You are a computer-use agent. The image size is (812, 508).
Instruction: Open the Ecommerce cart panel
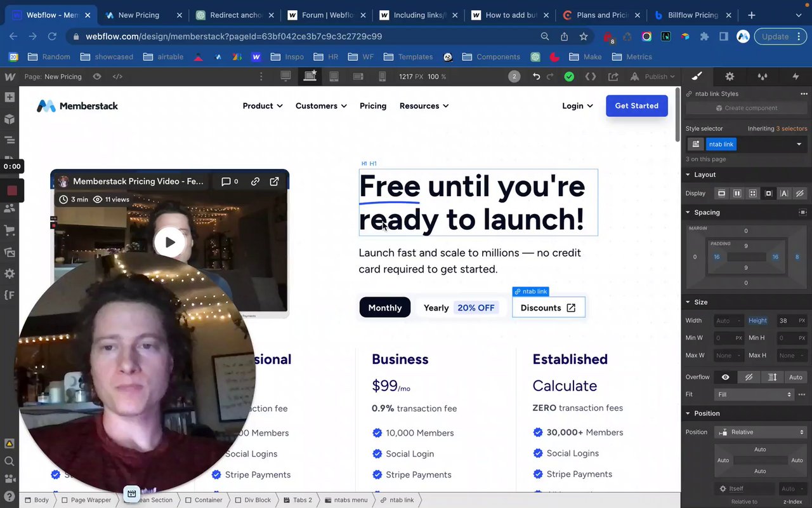[x=10, y=230]
